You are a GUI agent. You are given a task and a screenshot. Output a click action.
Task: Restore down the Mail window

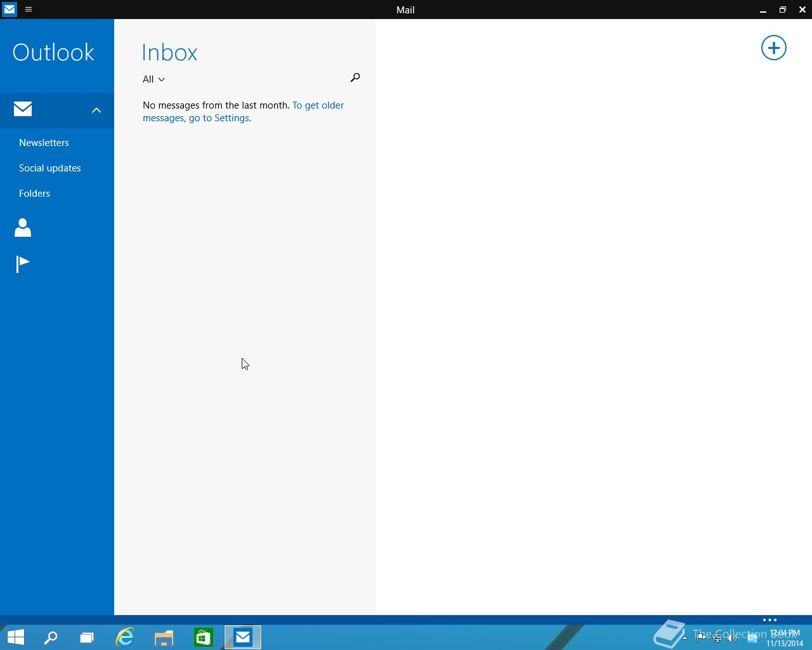coord(783,10)
